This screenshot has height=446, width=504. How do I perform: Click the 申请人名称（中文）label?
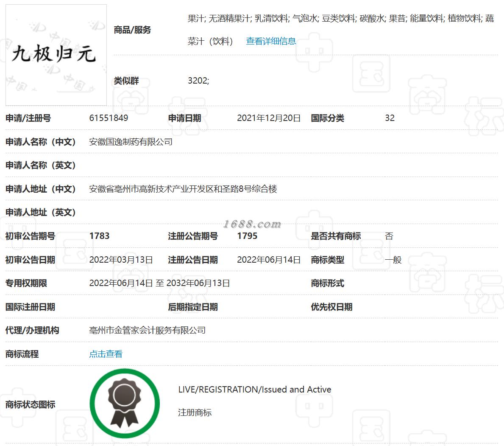tap(41, 142)
